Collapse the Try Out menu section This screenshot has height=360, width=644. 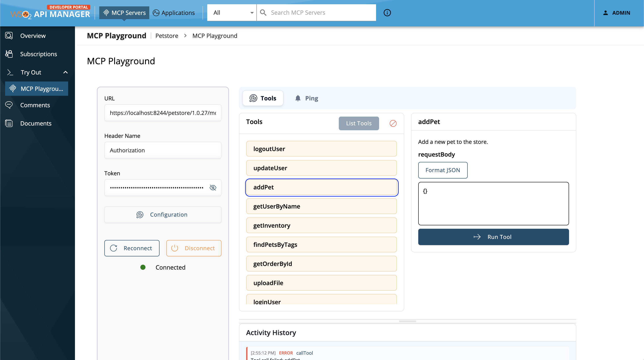click(x=66, y=73)
